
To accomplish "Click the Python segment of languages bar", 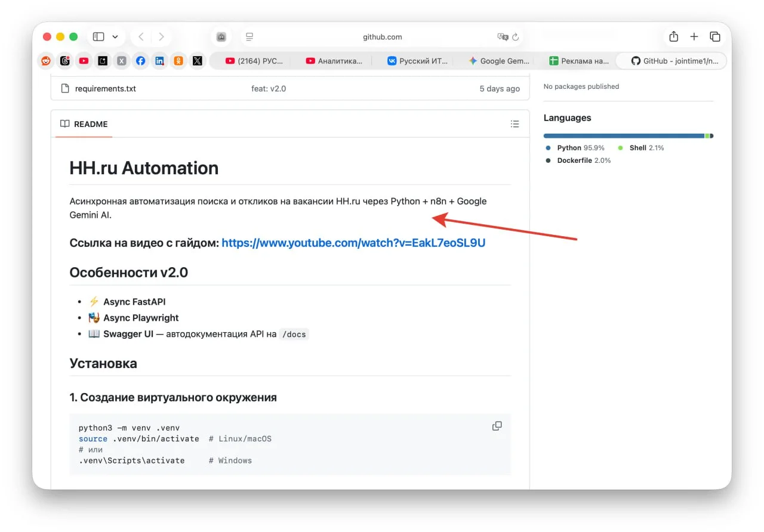I will 624,136.
